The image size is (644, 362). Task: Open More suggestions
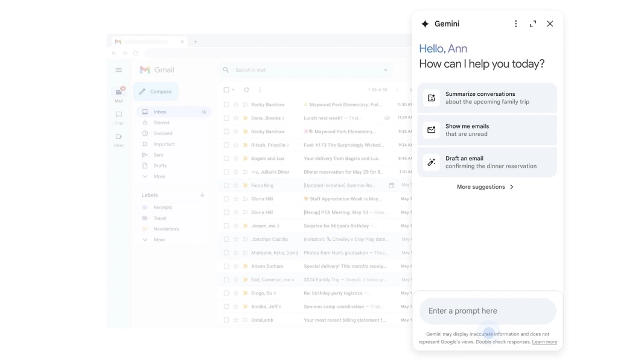pos(485,187)
